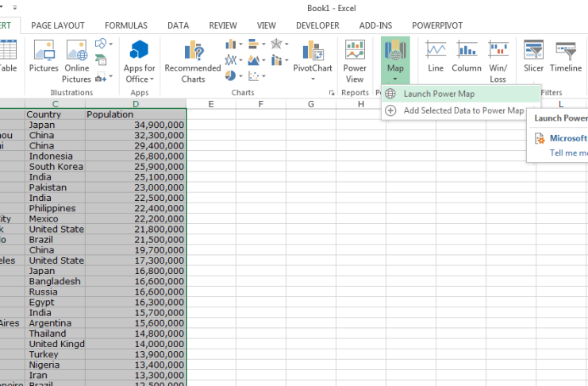
Task: Expand the Map dropdown arrow
Action: click(x=395, y=79)
